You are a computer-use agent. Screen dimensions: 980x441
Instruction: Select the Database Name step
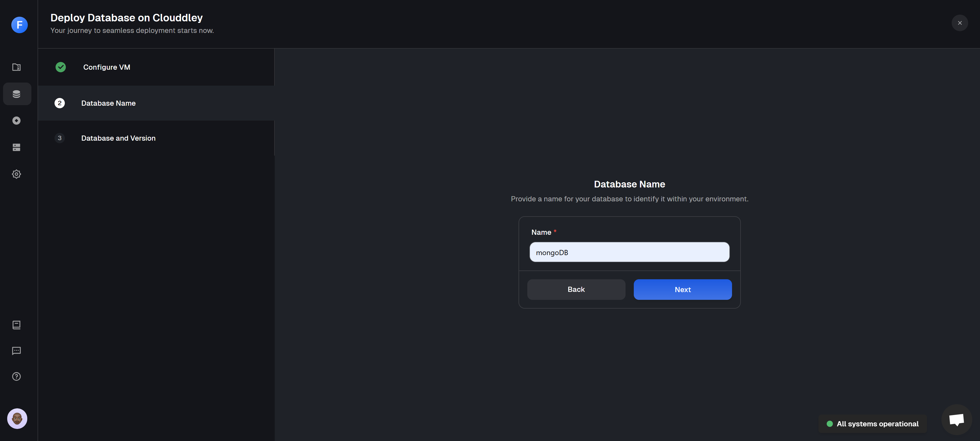109,103
